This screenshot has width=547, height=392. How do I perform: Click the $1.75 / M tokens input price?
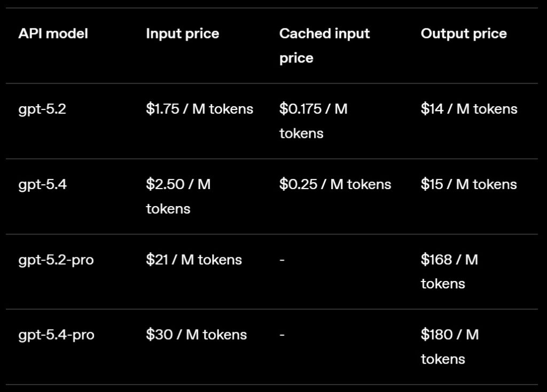(199, 109)
